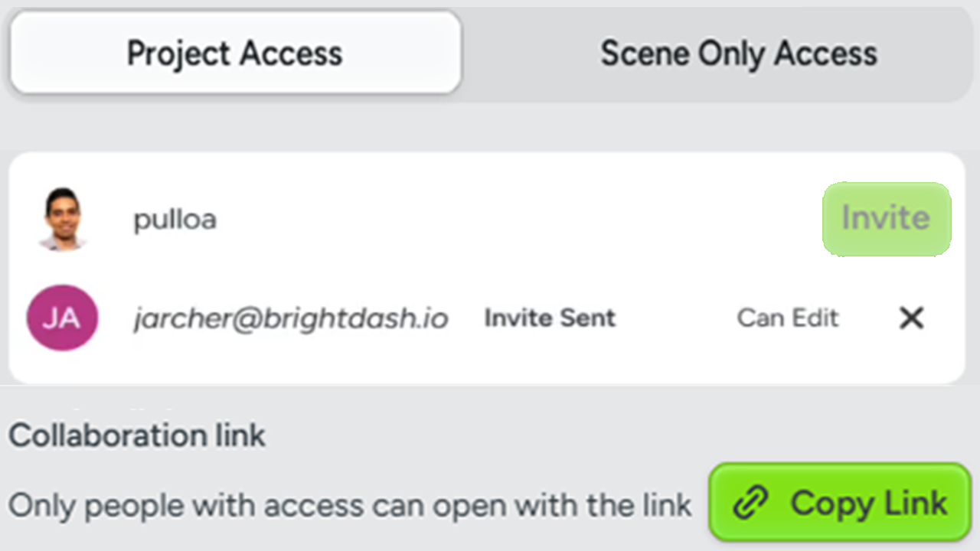Open the Can Edit permission dropdown
The width and height of the screenshot is (980, 551).
(788, 318)
